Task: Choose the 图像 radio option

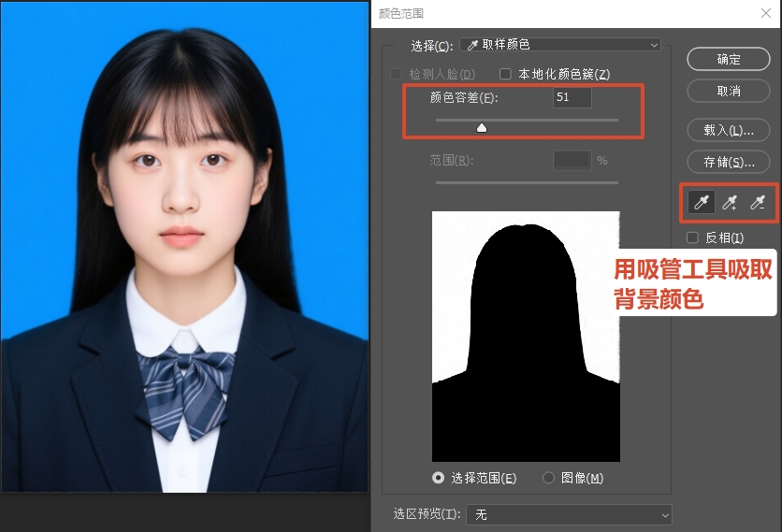Action: [548, 478]
